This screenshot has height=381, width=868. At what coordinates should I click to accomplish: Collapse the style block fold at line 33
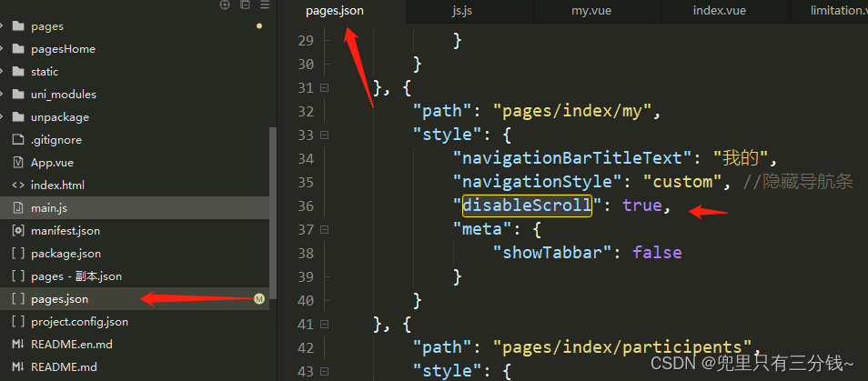[x=324, y=135]
